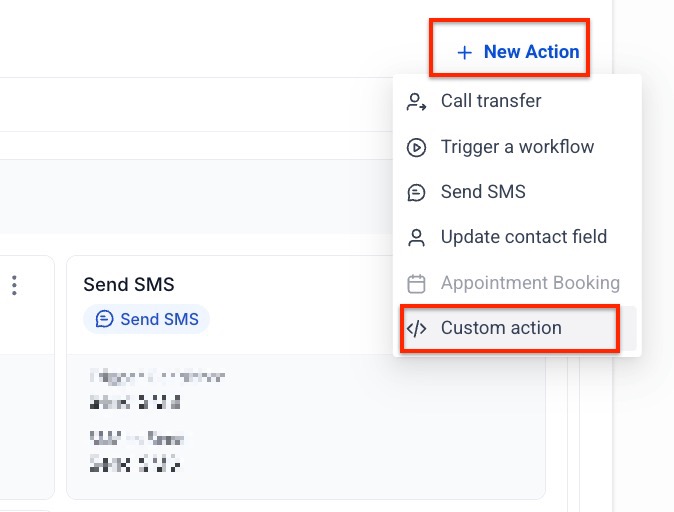Select "Call transfer" from the menu
This screenshot has width=674, height=512.
491,101
